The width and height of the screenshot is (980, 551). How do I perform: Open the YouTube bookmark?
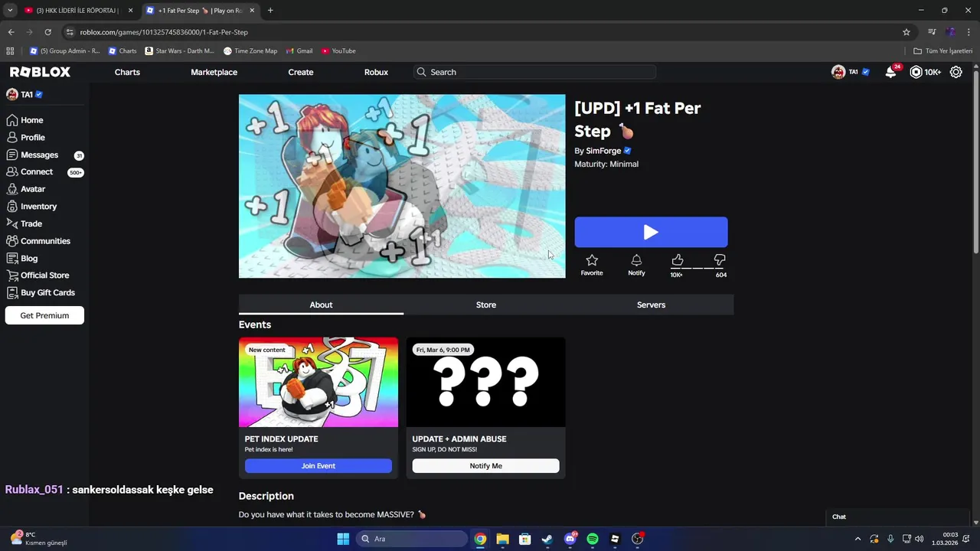click(338, 51)
